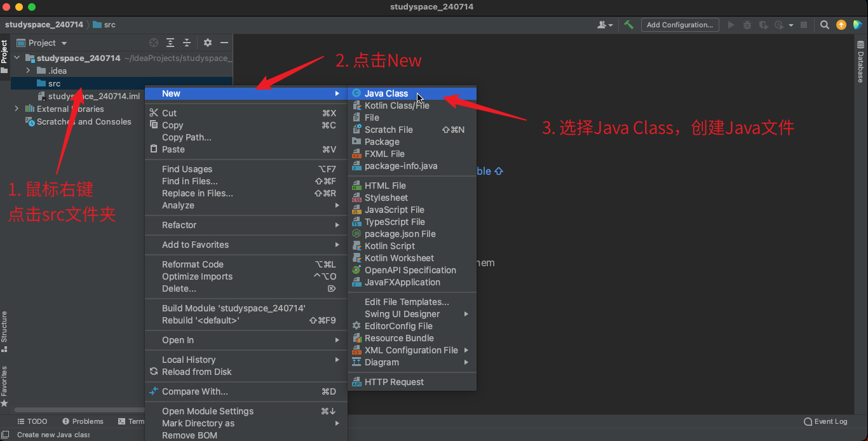Expand the .idea folder

point(28,71)
